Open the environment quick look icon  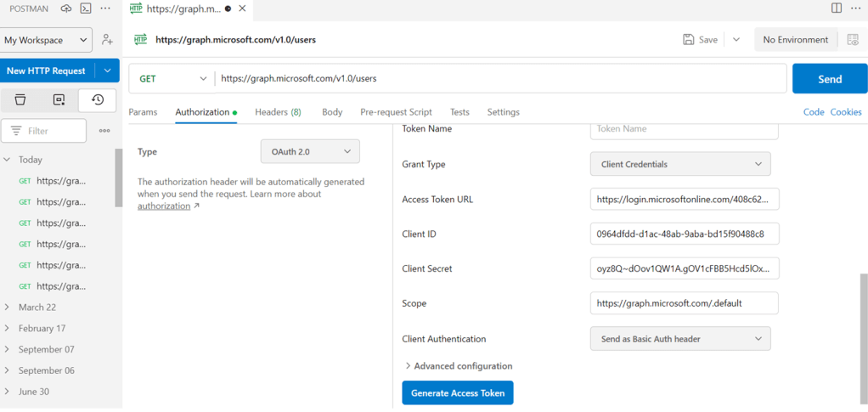pos(852,40)
